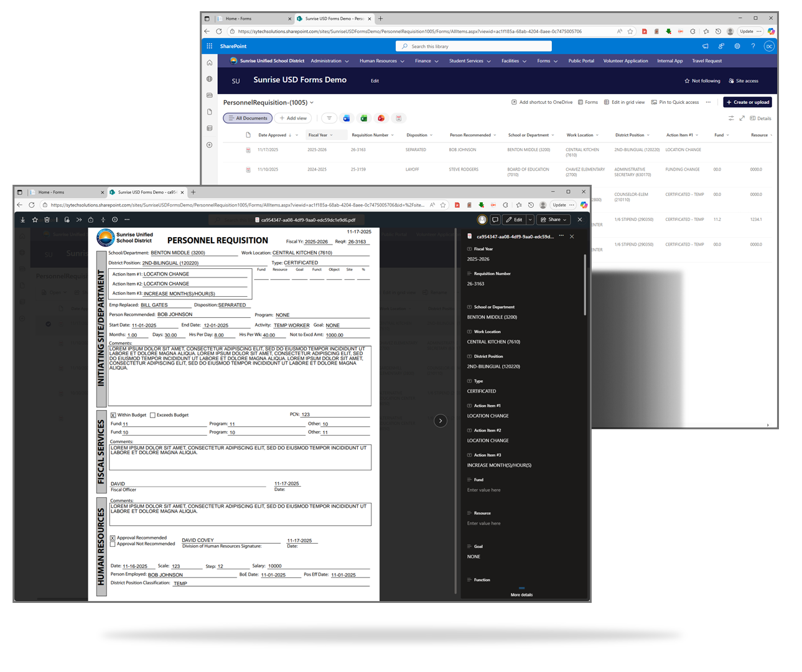The image size is (802, 672).
Task: Check the Exceeds Budget checkbox
Action: (152, 415)
